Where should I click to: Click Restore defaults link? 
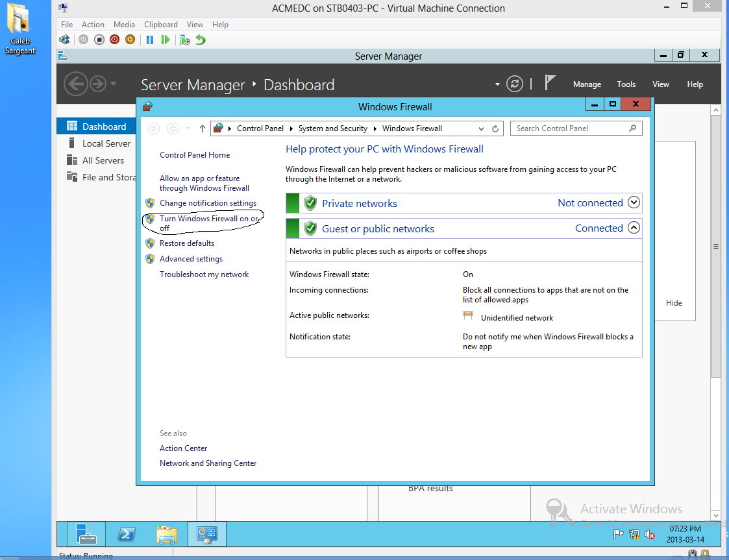pos(187,243)
